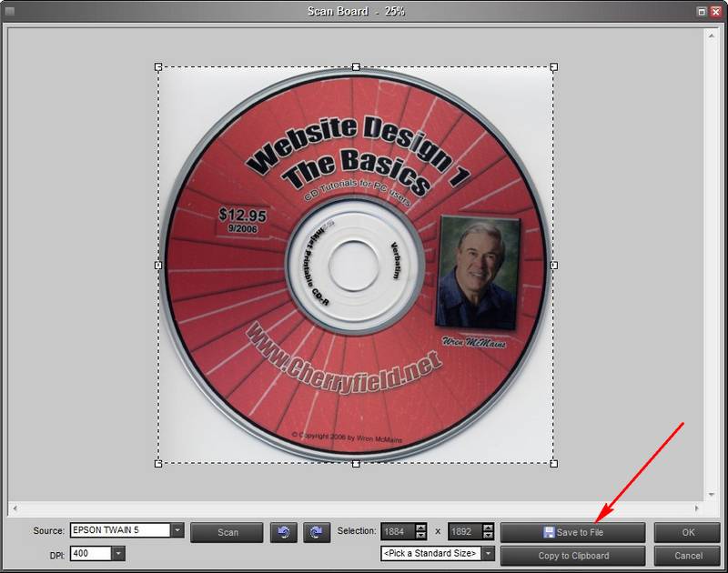Click the rotate counterclockwise icon button
Image resolution: width=728 pixels, height=573 pixels.
point(284,532)
